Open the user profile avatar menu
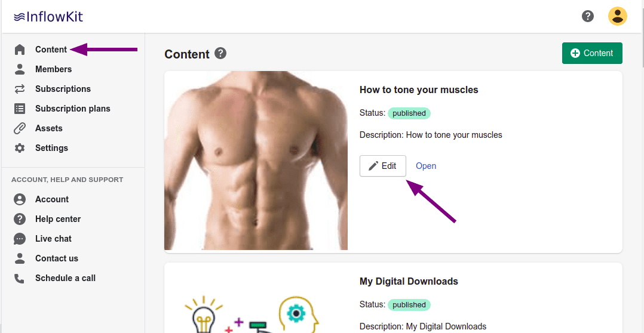644x333 pixels. point(617,16)
